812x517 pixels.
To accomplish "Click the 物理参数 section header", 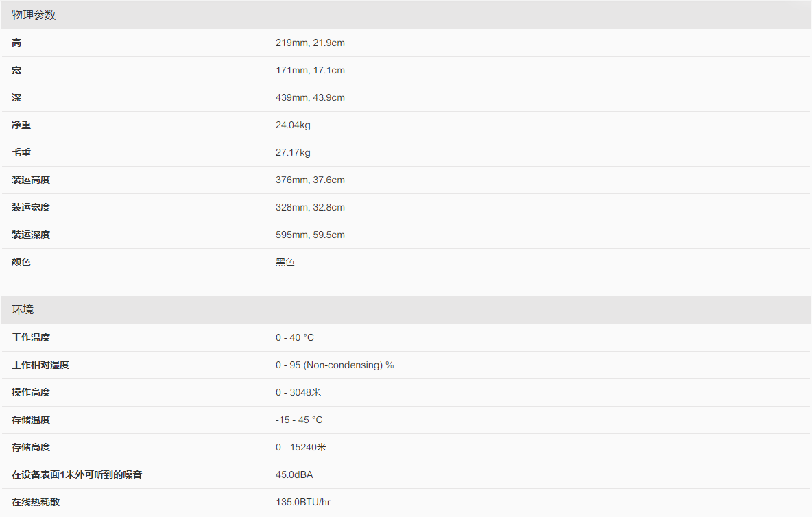I will (34, 15).
